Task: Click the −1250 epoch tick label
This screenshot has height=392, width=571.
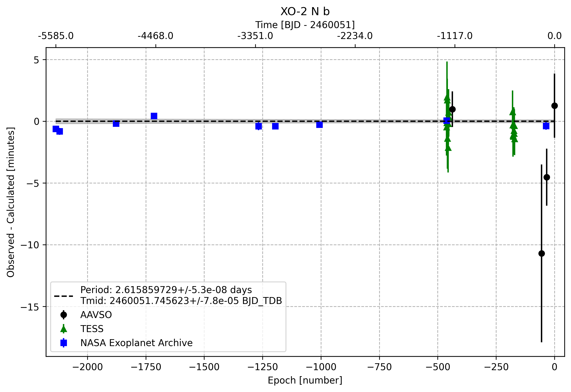Action: [263, 367]
